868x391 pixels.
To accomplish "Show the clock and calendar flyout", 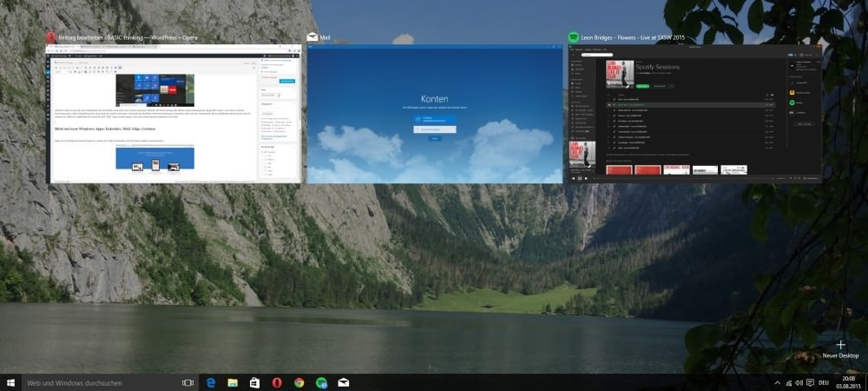I will pos(848,382).
